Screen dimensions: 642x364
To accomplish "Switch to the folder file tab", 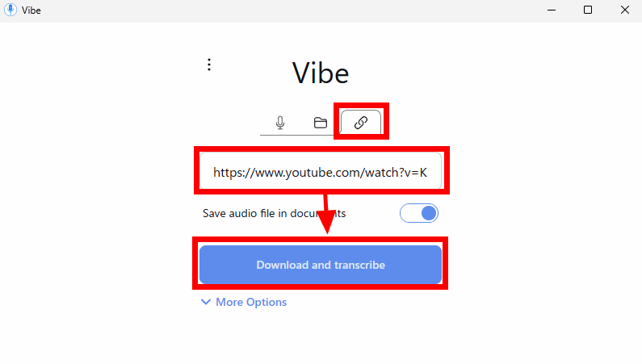I will click(x=320, y=123).
